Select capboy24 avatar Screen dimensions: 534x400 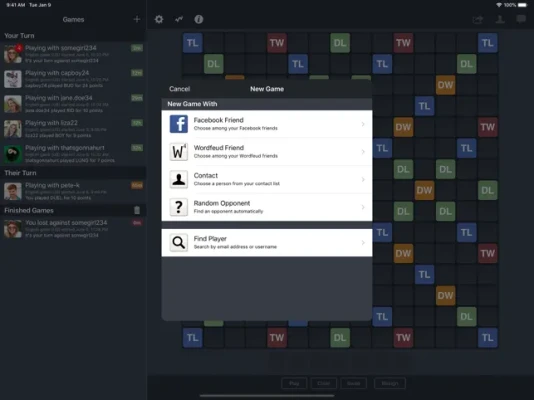pyautogui.click(x=13, y=79)
